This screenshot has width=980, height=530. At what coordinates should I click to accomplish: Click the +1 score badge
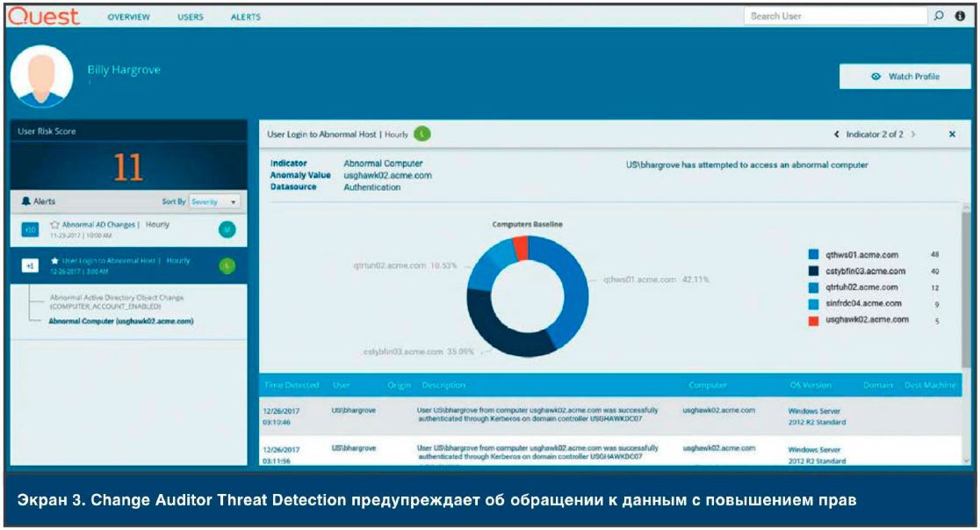click(x=30, y=266)
